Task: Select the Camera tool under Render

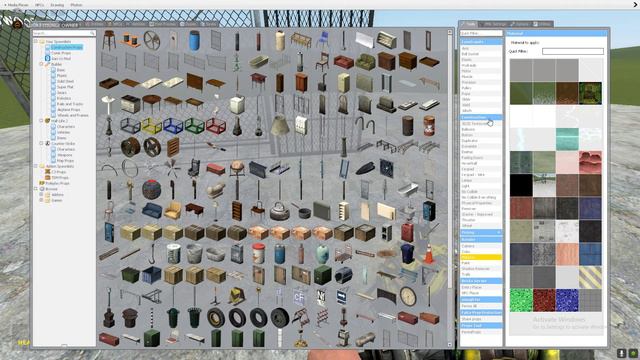Action: [x=481, y=246]
